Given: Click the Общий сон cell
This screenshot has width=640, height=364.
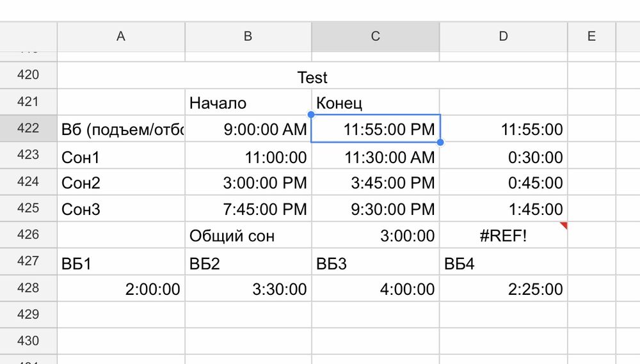Looking at the screenshot, I should [x=248, y=236].
